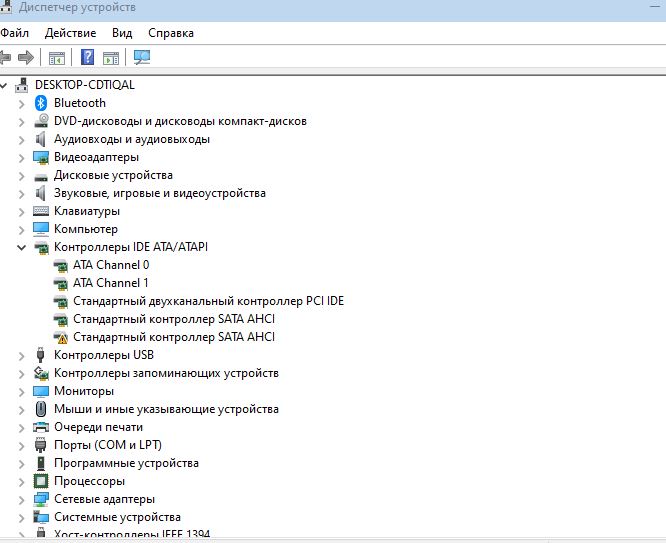Screen dimensions: 666x543
Task: Click the Мониторы monitor icon
Action: pyautogui.click(x=41, y=391)
